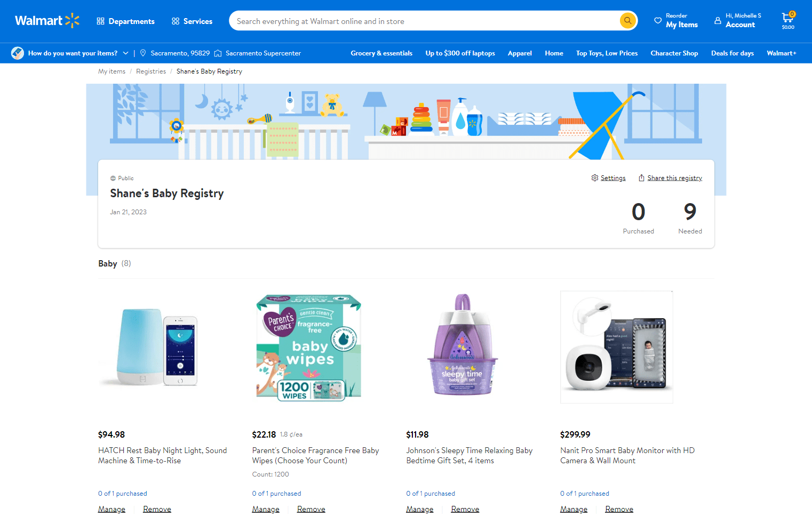
Task: Click the search magnifier icon
Action: [627, 21]
